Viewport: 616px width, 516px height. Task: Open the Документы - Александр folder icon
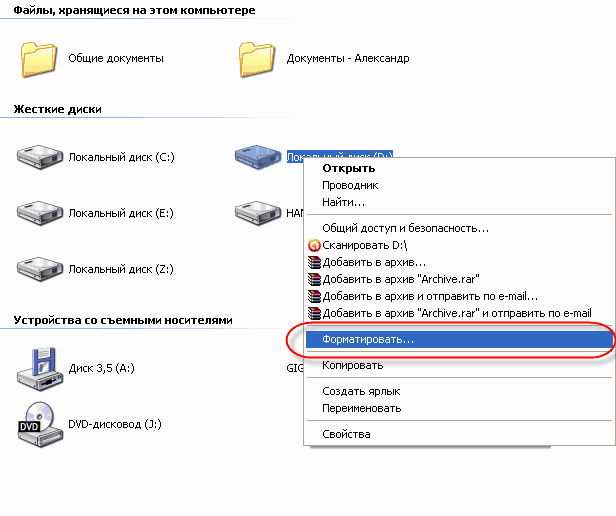257,59
